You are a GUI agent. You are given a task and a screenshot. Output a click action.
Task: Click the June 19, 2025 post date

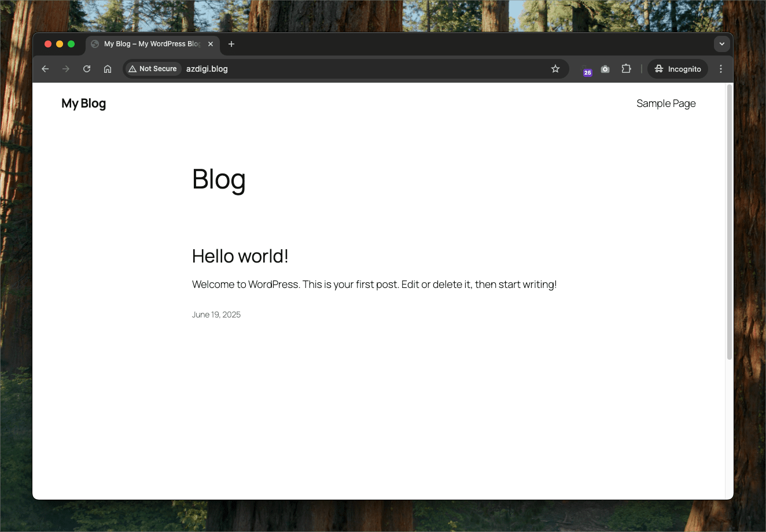pos(216,314)
